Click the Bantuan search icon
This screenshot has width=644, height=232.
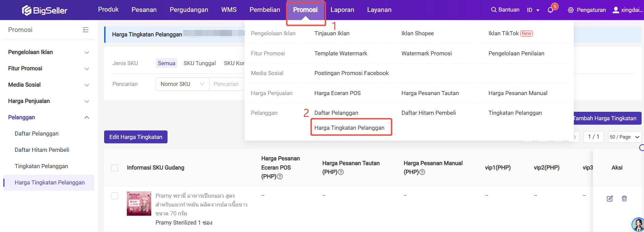494,10
